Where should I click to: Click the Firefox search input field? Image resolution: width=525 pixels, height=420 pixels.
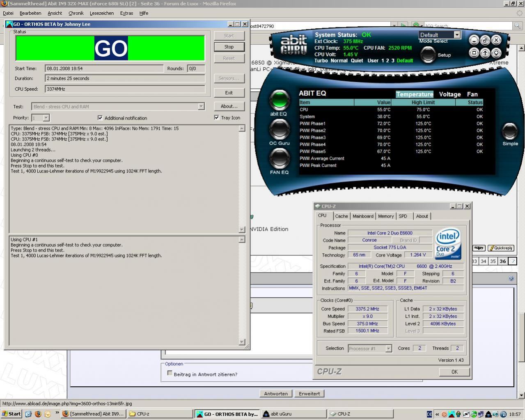click(467, 26)
